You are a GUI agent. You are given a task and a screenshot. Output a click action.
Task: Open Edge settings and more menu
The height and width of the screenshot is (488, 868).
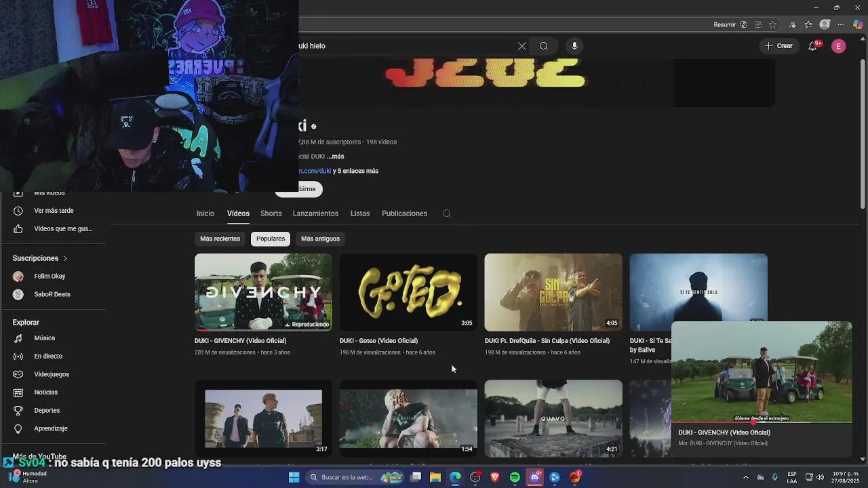841,24
